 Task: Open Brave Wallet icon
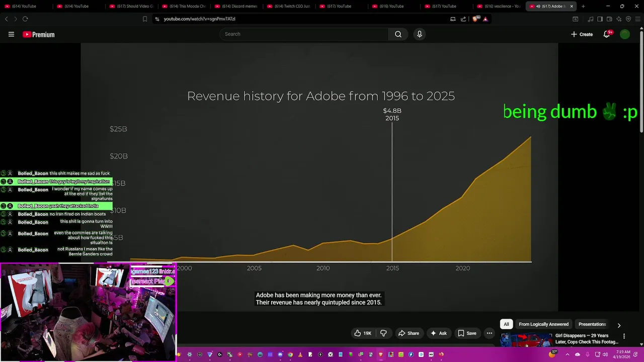tap(609, 19)
